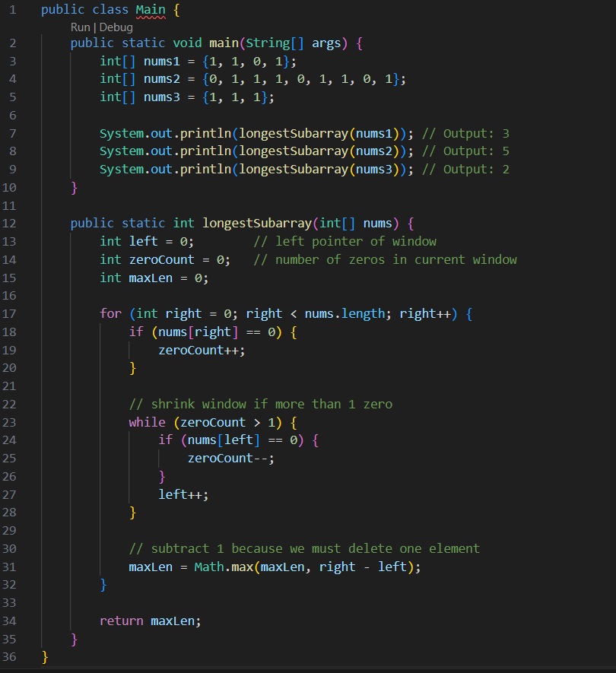Viewport: 616px width, 673px height.
Task: Click the comment '// Output: 5'
Action: pyautogui.click(x=465, y=151)
